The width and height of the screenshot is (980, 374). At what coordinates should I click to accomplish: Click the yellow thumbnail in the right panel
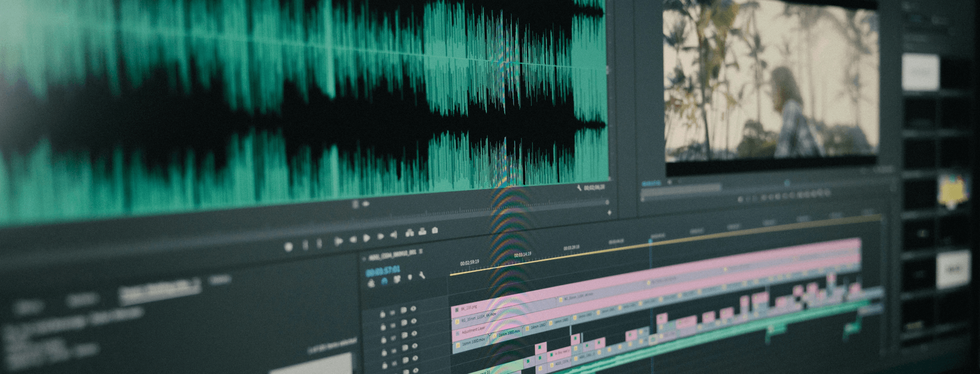click(x=953, y=191)
